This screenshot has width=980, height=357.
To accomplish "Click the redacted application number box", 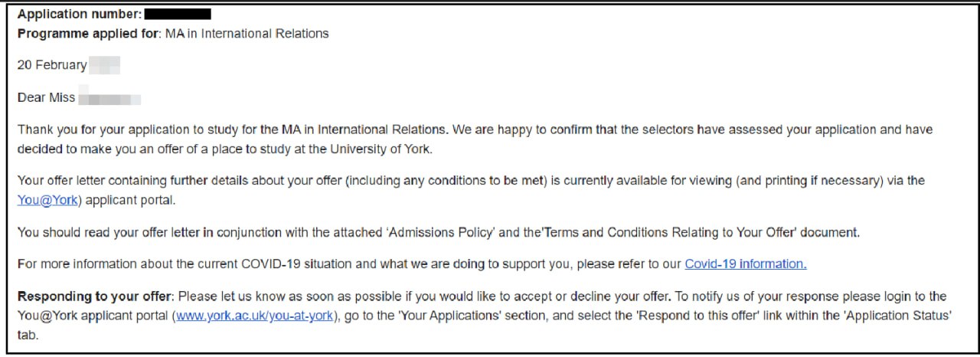I will (178, 14).
